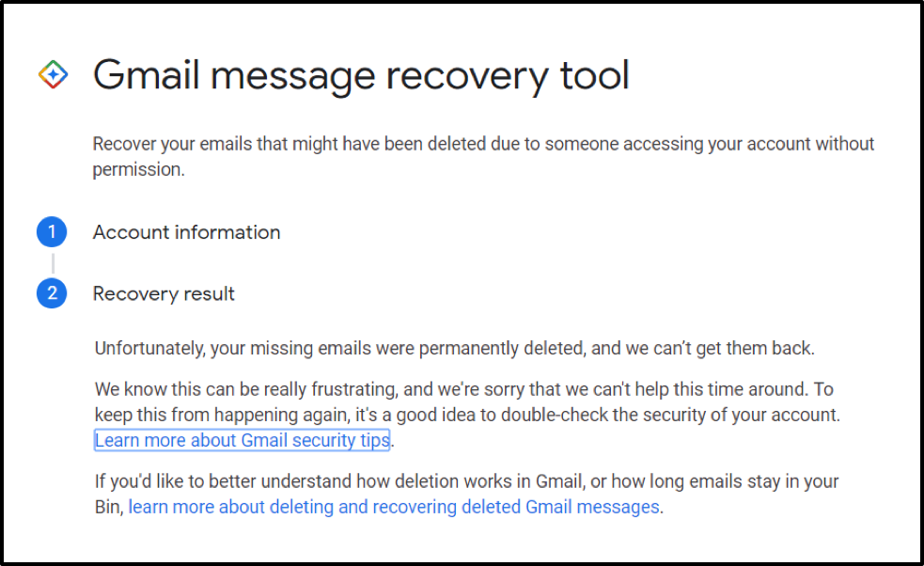Image resolution: width=924 pixels, height=566 pixels.
Task: Collapse the Recovery result step
Action: (164, 293)
